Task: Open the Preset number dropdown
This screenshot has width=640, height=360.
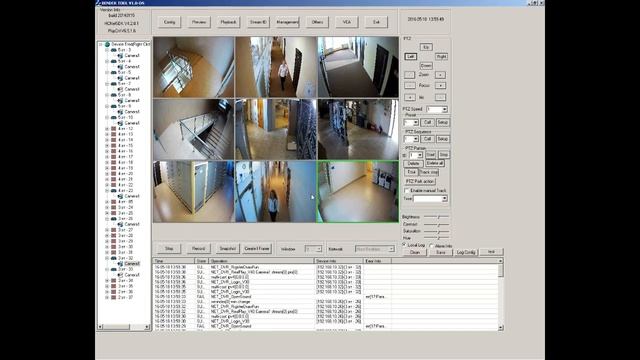Action: click(416, 122)
